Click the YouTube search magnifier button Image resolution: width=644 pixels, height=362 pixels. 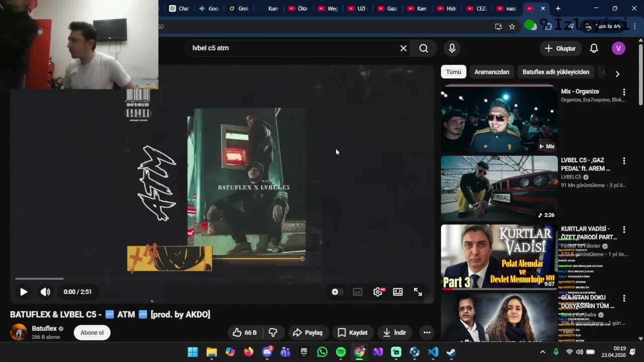coord(424,48)
